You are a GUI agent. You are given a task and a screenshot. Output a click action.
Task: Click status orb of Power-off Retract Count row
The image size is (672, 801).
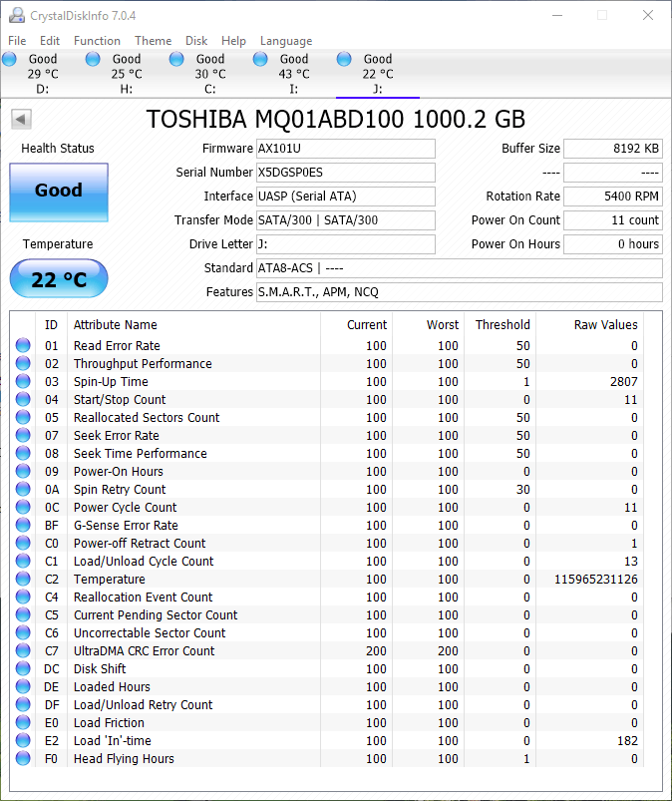point(23,543)
